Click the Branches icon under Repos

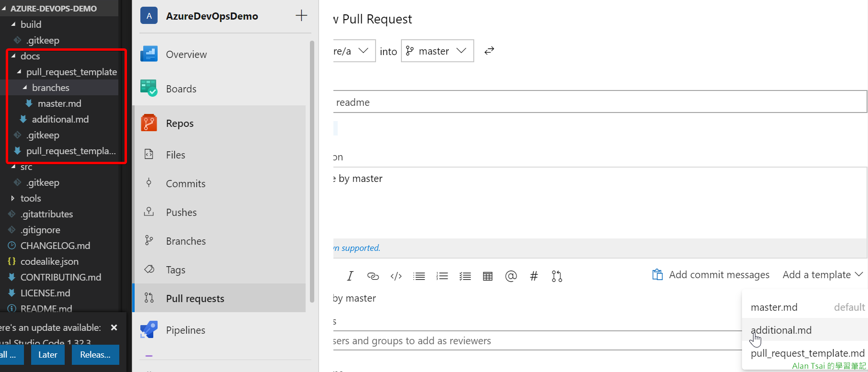[149, 240]
